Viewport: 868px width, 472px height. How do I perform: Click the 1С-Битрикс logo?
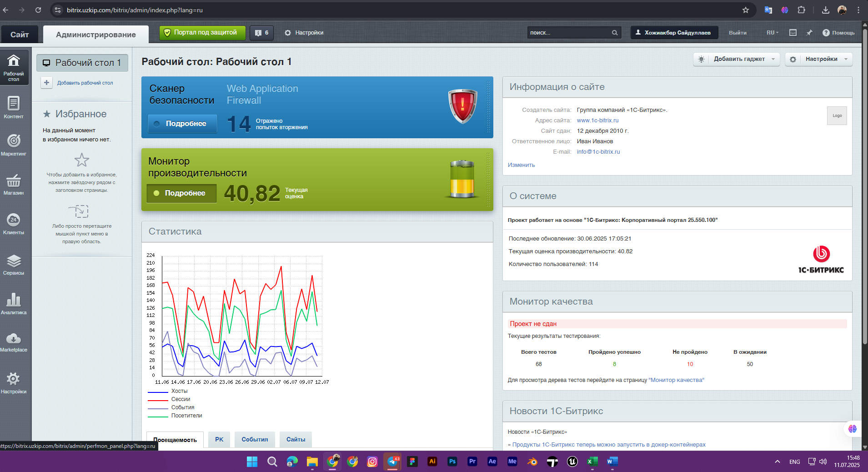821,260
